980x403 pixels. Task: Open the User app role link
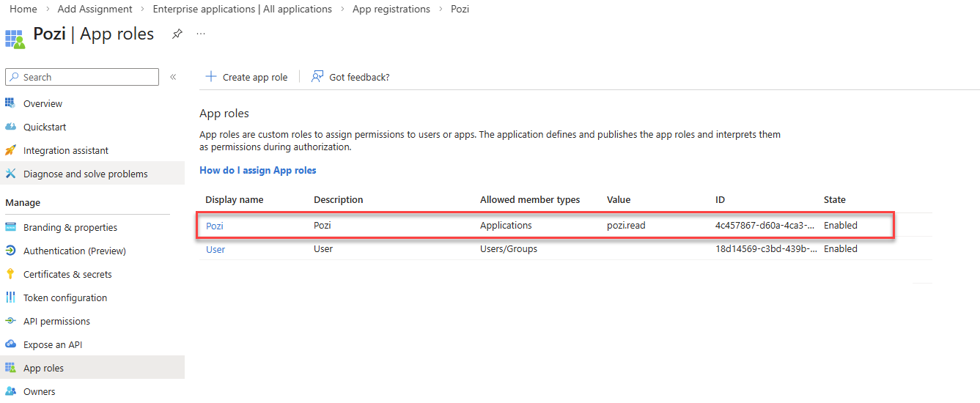(x=215, y=249)
